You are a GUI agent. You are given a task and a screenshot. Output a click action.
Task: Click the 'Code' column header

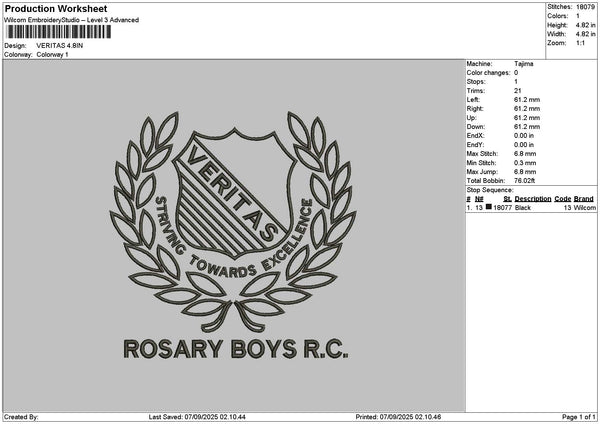coord(563,199)
